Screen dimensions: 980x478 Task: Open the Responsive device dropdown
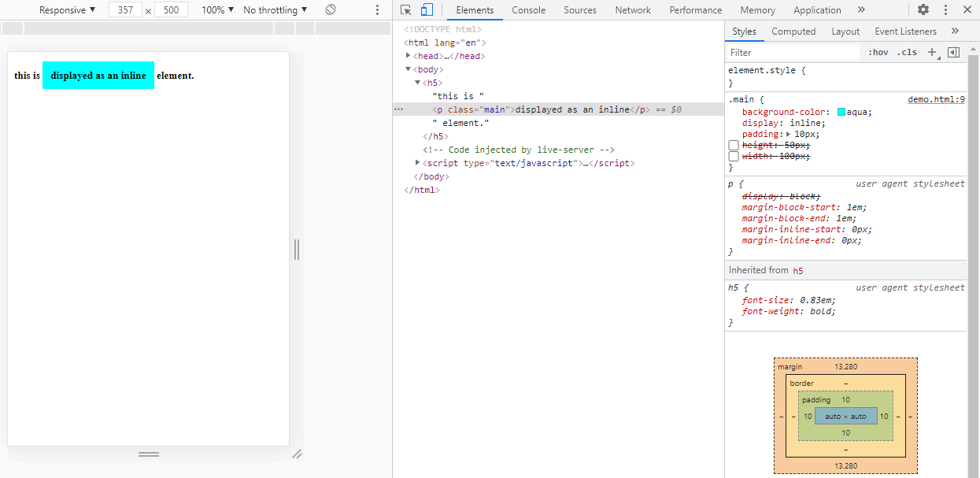pos(67,10)
